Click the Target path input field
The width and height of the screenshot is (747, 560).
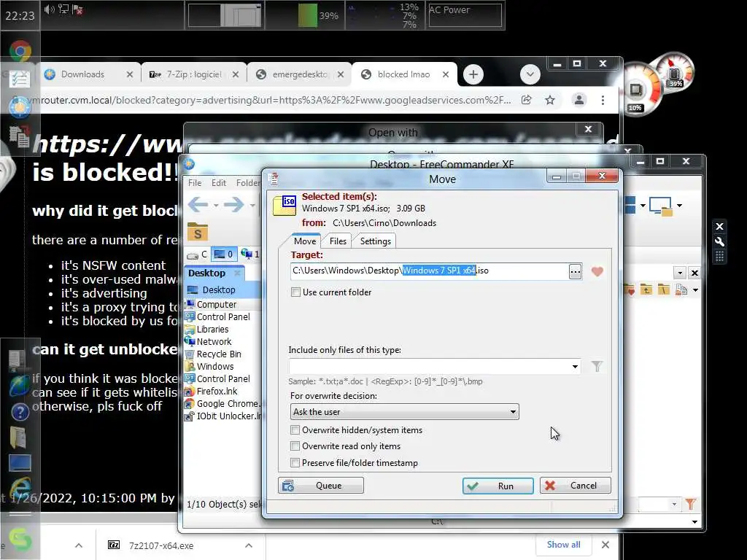(x=429, y=271)
